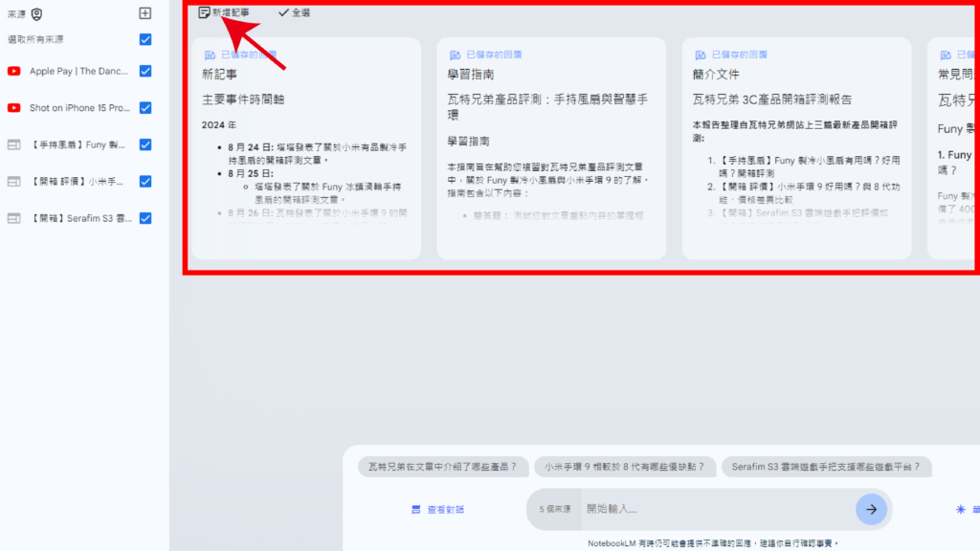The height and width of the screenshot is (551, 980).
Task: Uncheck the Apple Pay | The Danc... source
Action: [145, 71]
